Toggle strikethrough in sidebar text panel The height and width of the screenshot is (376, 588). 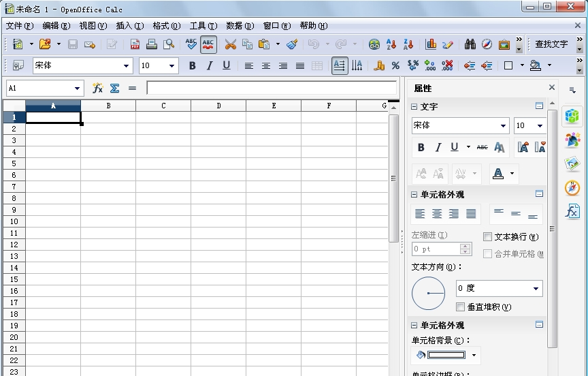pyautogui.click(x=483, y=148)
